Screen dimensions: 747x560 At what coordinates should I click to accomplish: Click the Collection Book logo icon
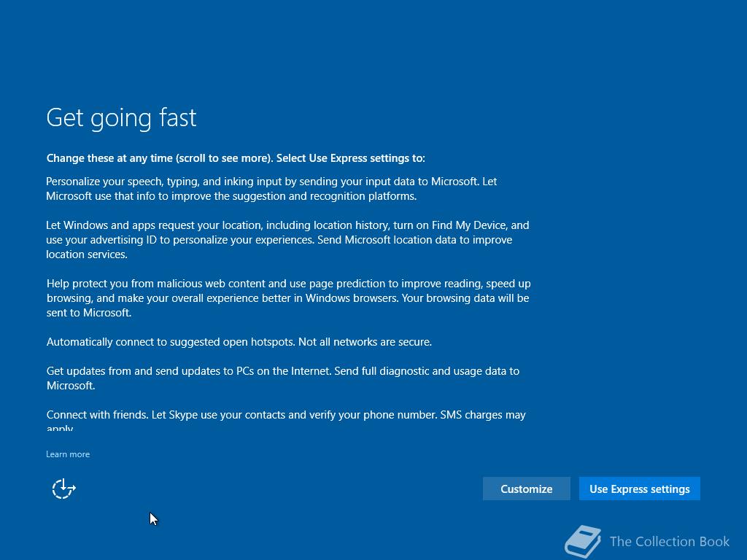[x=583, y=541]
